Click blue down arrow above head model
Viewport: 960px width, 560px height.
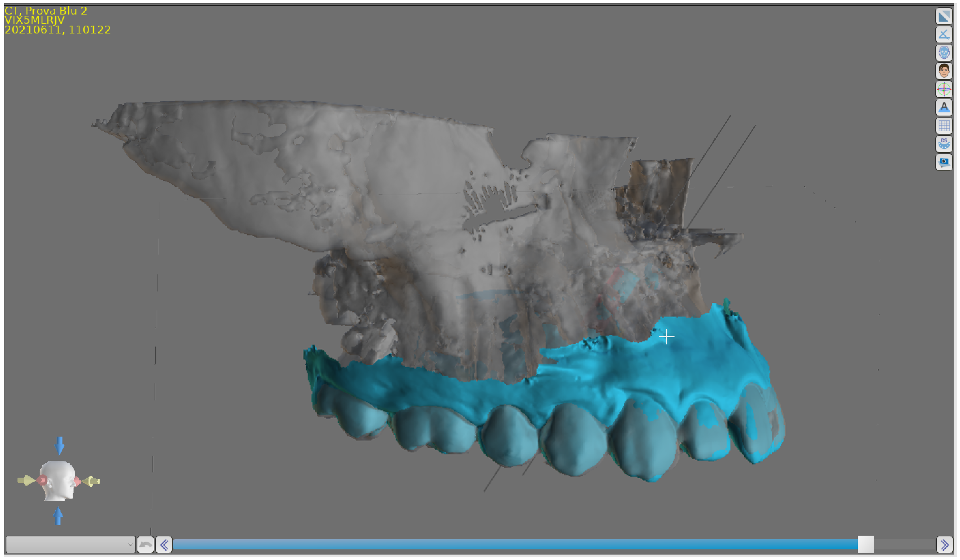[x=59, y=446]
